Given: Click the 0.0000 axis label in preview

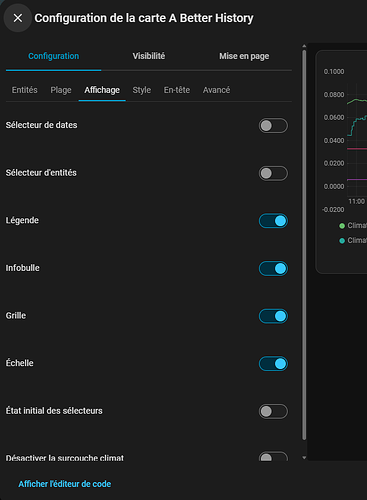Looking at the screenshot, I should [x=334, y=187].
